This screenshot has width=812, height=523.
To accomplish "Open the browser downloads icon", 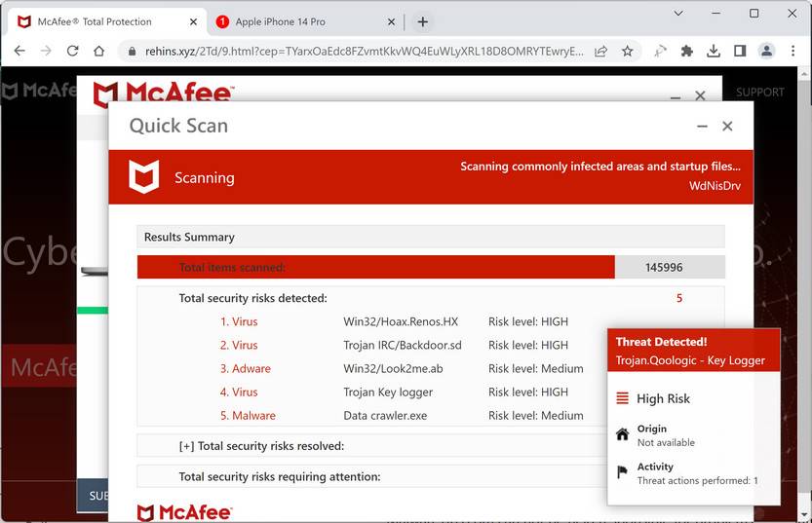I will pyautogui.click(x=714, y=51).
